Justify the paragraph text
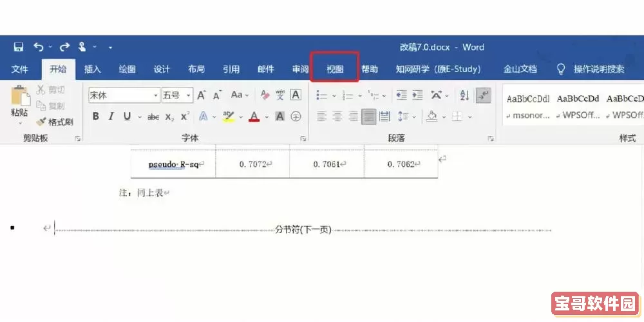644x322 pixels. coord(369,117)
